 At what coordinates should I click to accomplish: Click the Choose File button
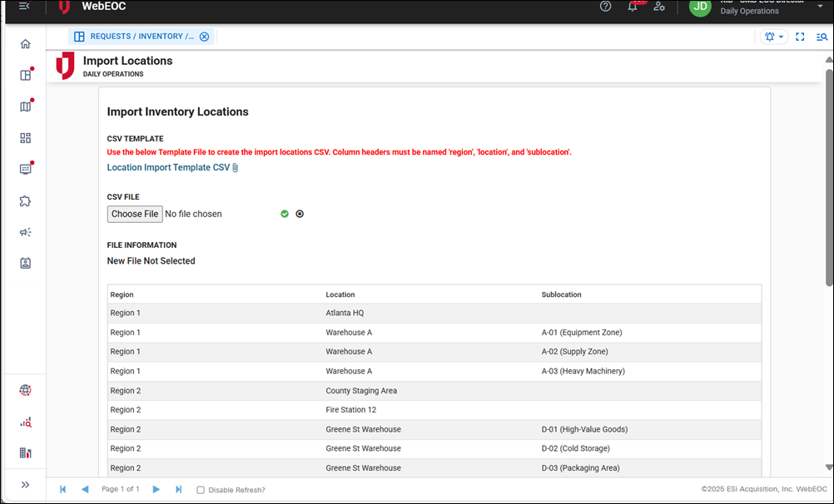pos(134,214)
